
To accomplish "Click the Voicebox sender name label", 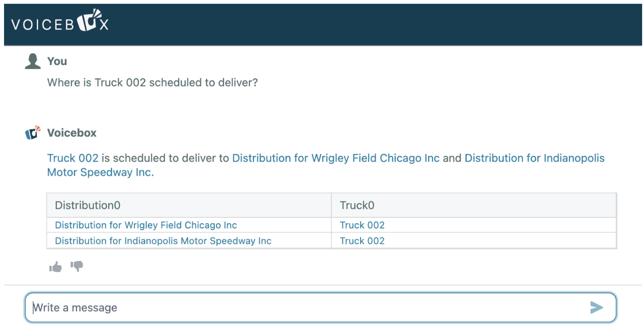I will pos(72,133).
